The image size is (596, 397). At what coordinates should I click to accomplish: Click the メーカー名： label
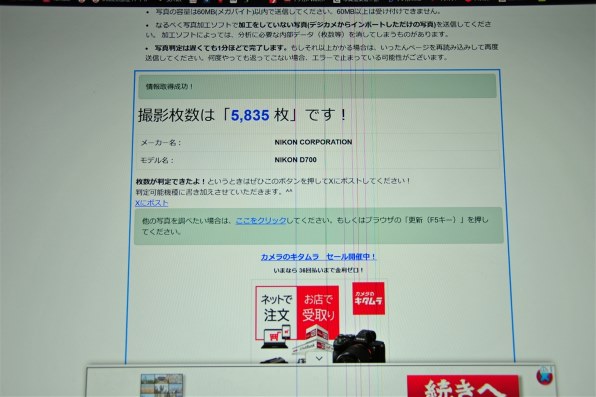pos(161,143)
